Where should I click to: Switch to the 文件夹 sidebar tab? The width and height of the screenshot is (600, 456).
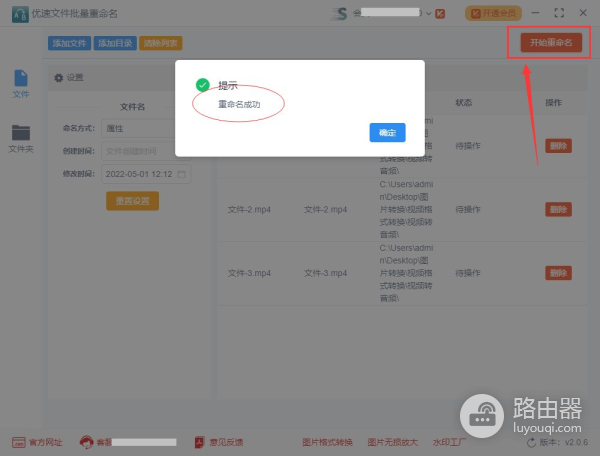[21, 139]
